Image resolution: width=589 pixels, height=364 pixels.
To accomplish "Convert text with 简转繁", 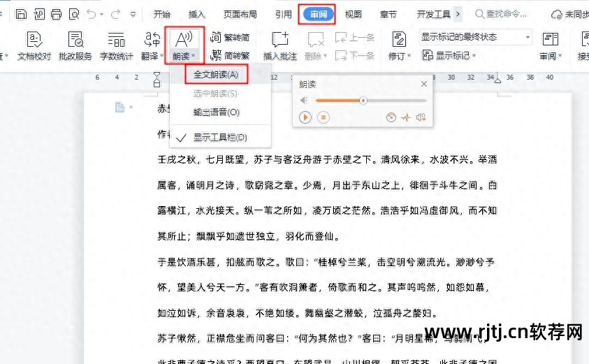I will pyautogui.click(x=230, y=56).
